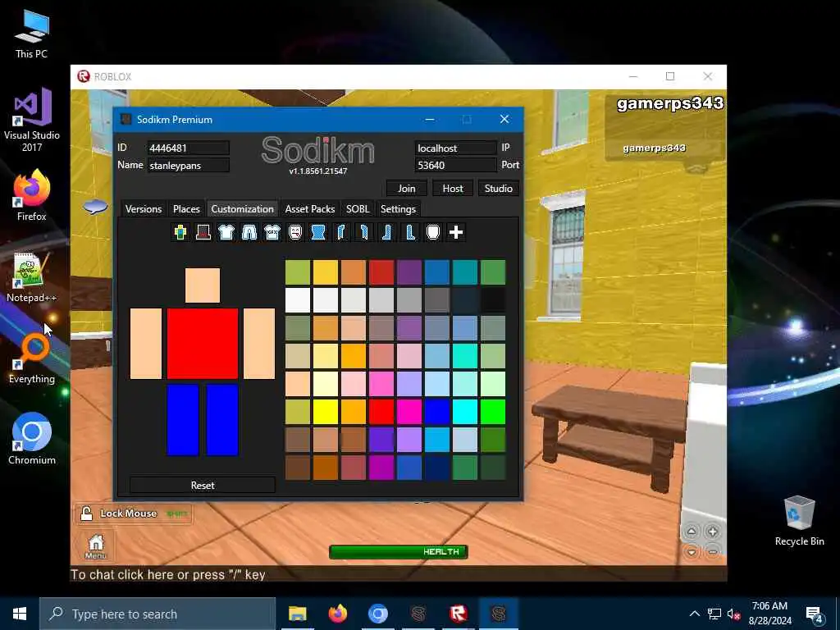Select the This PC desktop icon
The width and height of the screenshot is (840, 630).
click(x=32, y=34)
